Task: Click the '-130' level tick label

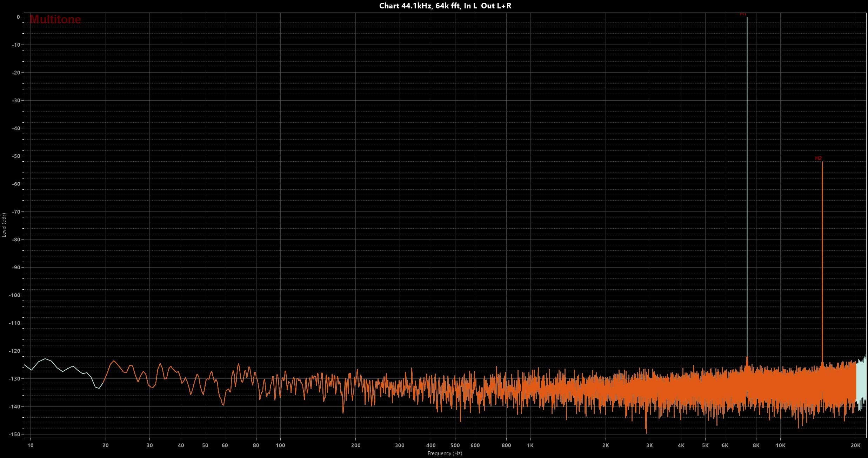Action: click(x=14, y=379)
